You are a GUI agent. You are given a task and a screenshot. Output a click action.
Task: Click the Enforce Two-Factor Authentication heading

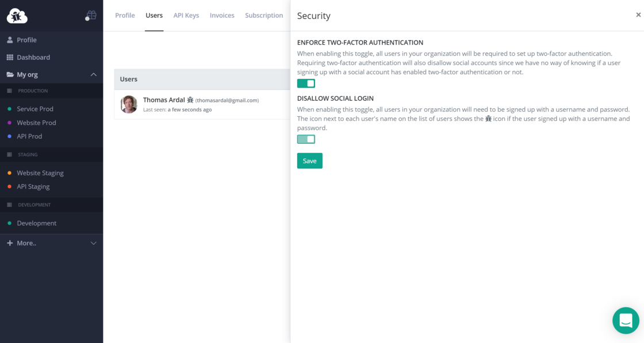point(360,43)
